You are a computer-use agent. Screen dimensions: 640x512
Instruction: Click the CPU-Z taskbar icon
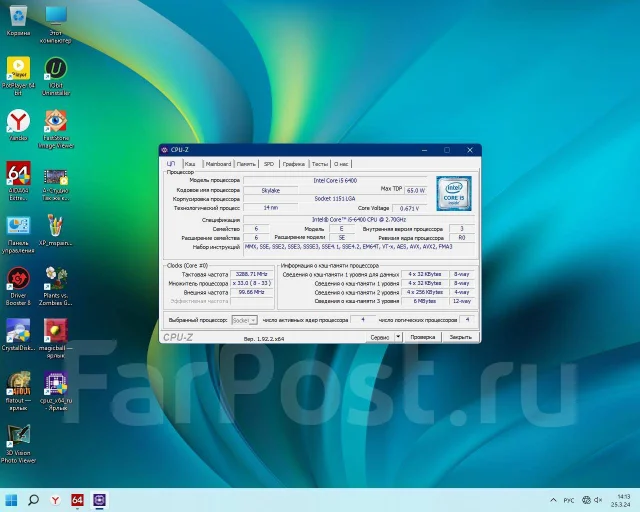[100, 500]
